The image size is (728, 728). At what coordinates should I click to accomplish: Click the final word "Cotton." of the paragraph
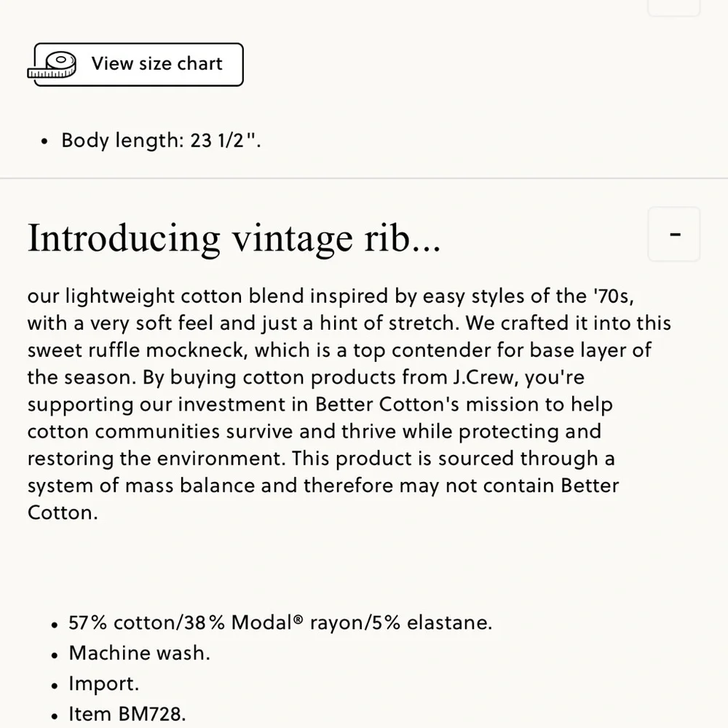[x=63, y=512]
